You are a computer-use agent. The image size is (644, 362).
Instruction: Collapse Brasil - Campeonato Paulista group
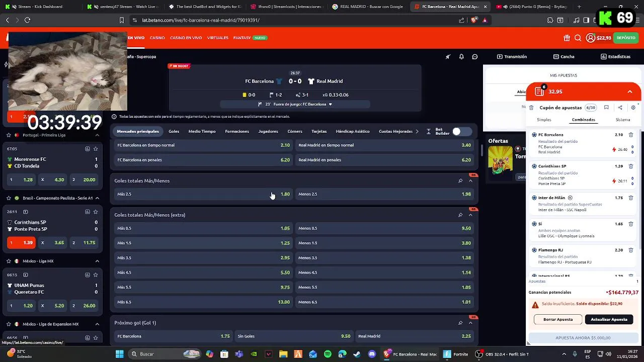[97, 198]
